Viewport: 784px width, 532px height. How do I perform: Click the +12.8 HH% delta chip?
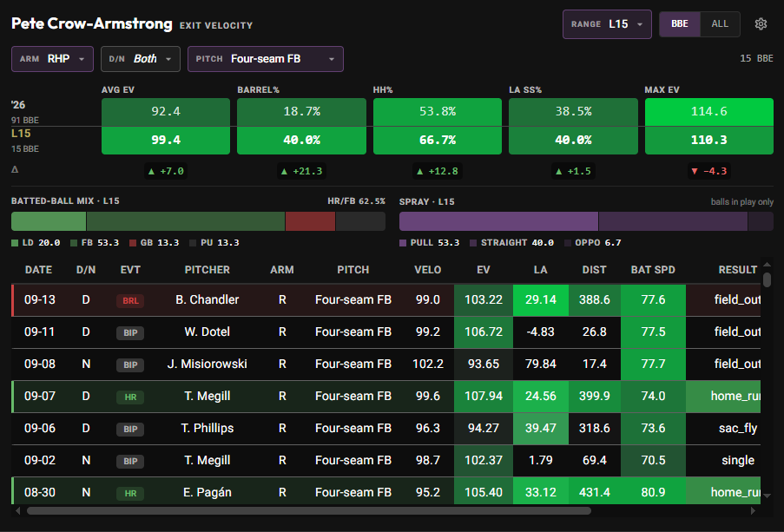[438, 172]
